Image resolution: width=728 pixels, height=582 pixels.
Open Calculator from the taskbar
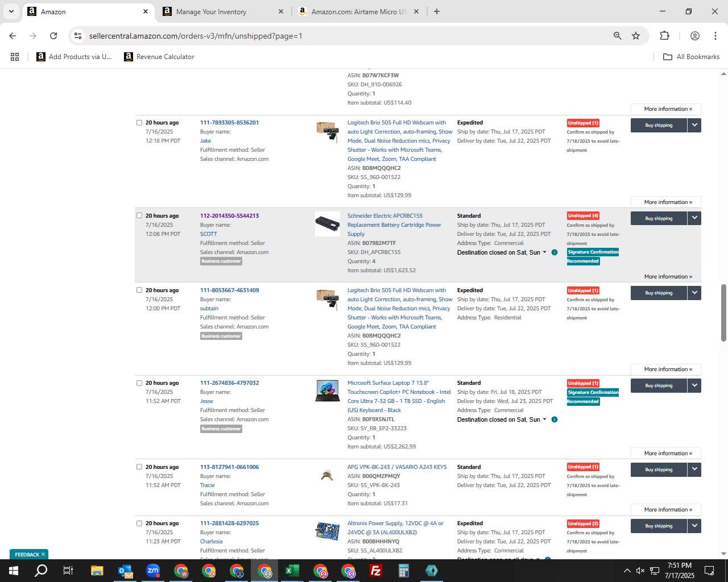click(x=404, y=571)
